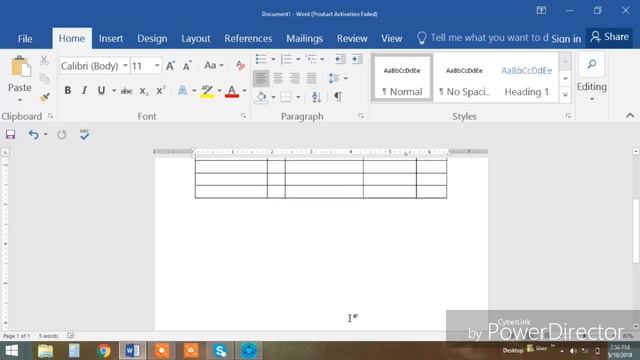Image resolution: width=640 pixels, height=360 pixels.
Task: Switch to Review tab
Action: point(352,39)
